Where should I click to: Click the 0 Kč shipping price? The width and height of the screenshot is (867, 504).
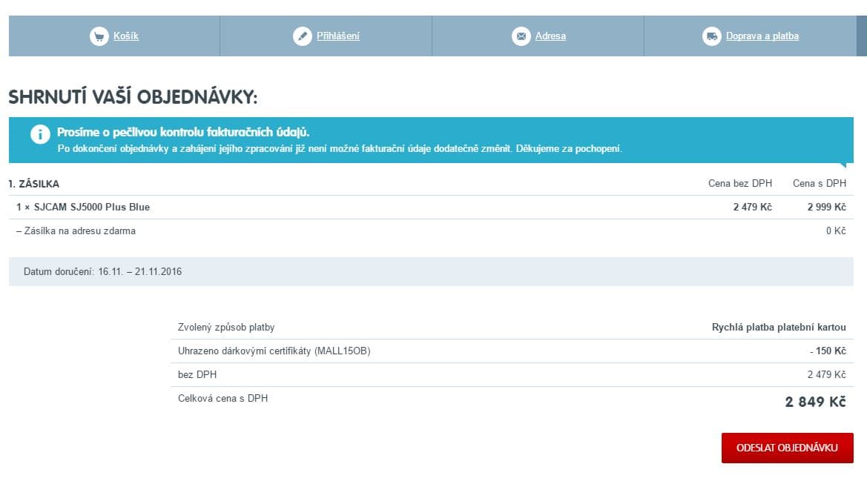(x=836, y=231)
